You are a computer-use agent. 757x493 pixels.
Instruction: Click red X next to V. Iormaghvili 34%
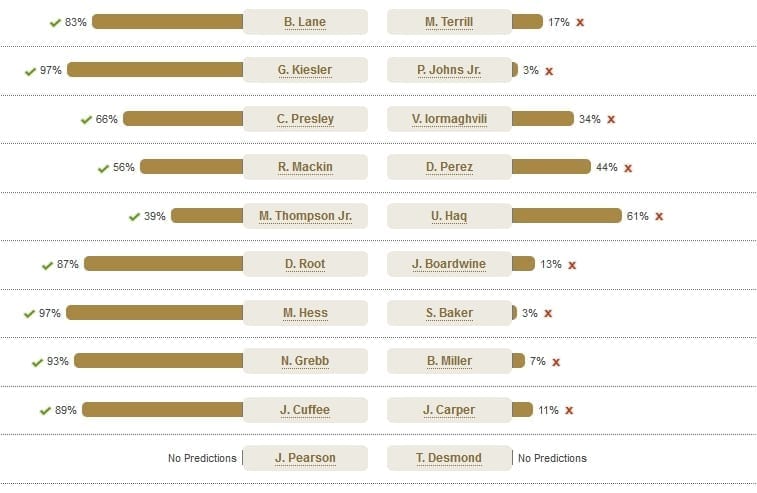click(611, 119)
